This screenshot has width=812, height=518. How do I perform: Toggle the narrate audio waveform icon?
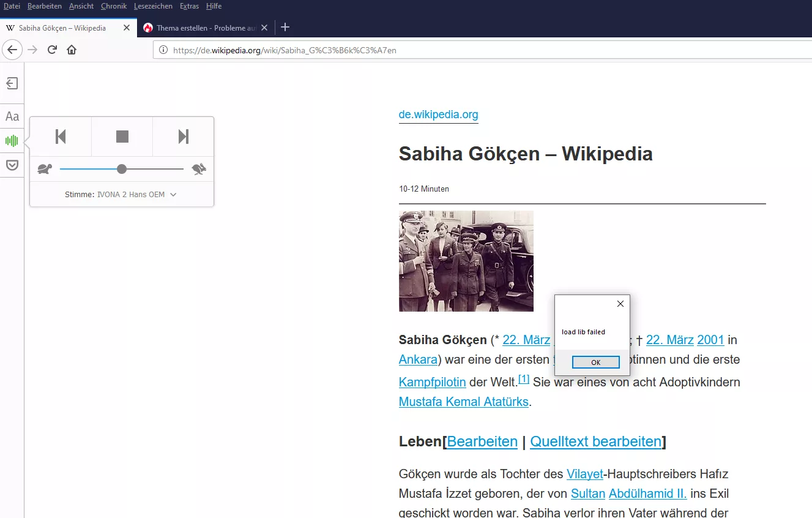click(x=12, y=141)
